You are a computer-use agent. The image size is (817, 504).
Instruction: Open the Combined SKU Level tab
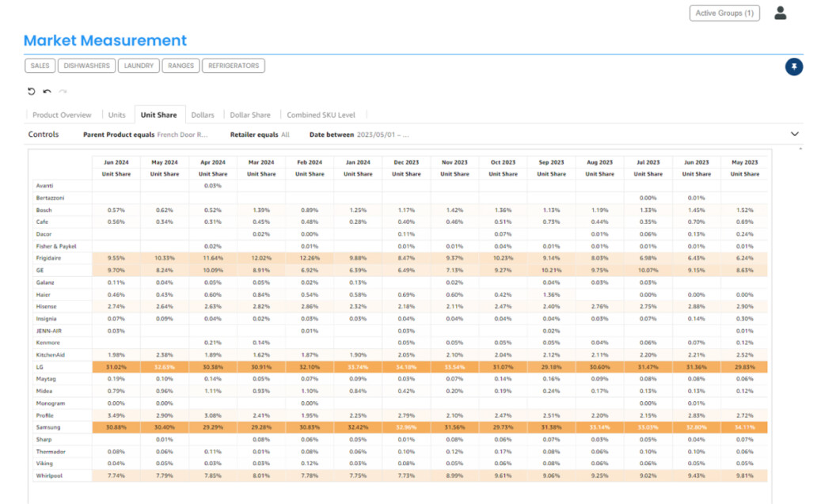pyautogui.click(x=320, y=114)
